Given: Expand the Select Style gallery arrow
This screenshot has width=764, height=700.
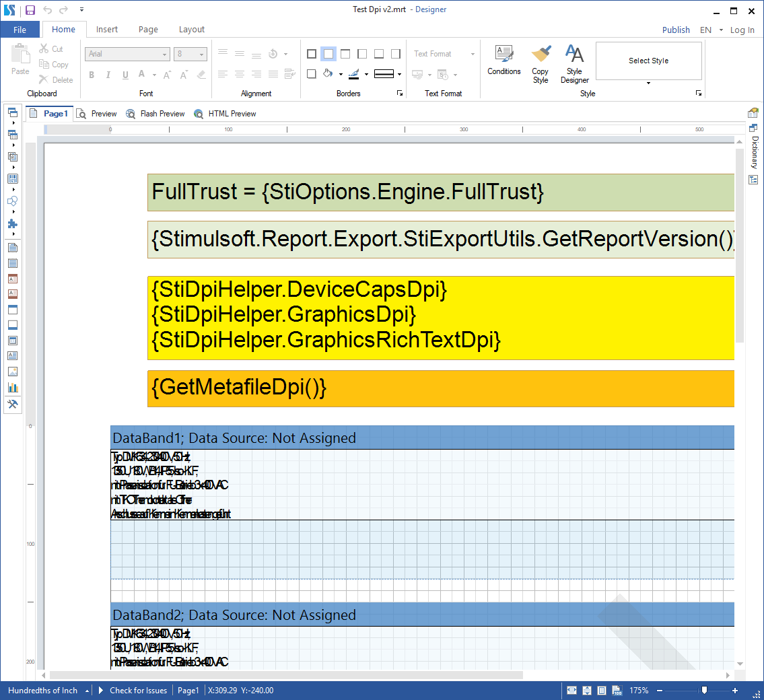Looking at the screenshot, I should pos(648,83).
